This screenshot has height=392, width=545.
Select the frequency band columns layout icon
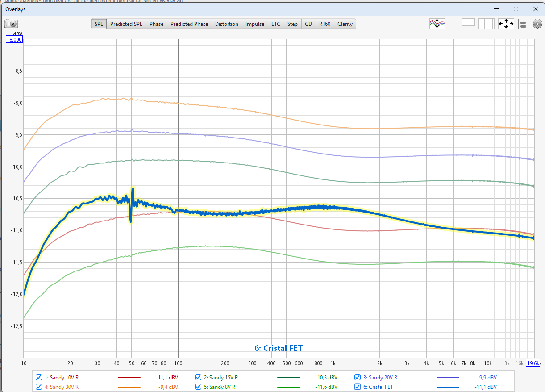coord(486,24)
